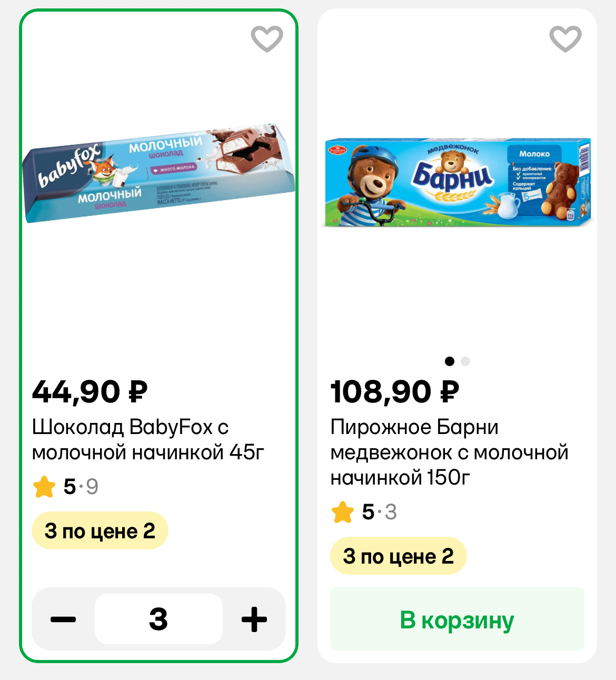The height and width of the screenshot is (680, 616).
Task: Click the 44,90 ₽ price
Action: [x=90, y=392]
